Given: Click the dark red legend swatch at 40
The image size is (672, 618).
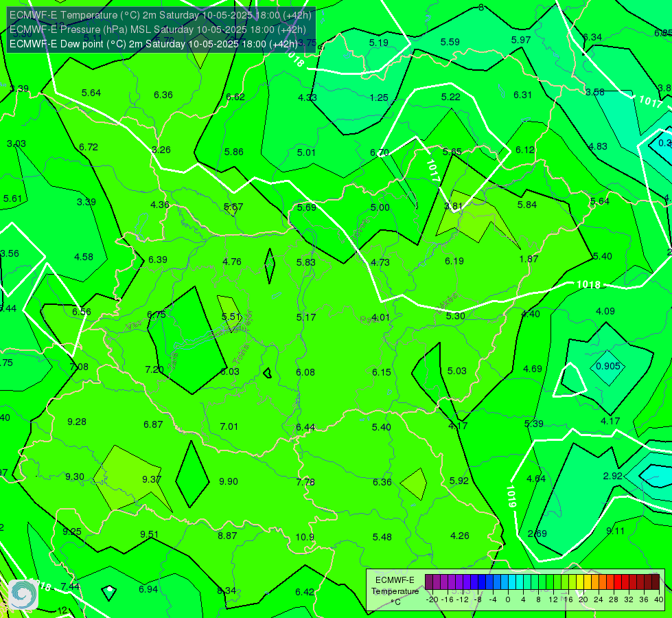Looking at the screenshot, I should 656,582.
